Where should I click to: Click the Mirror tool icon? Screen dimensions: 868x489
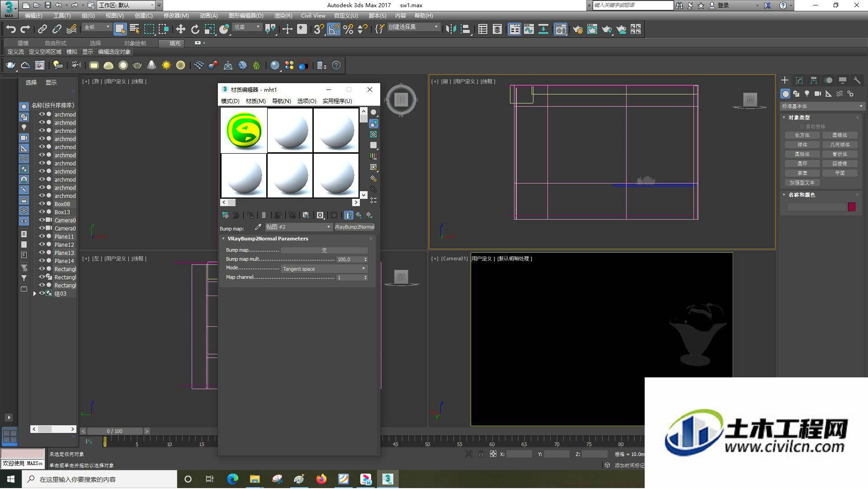click(x=451, y=29)
